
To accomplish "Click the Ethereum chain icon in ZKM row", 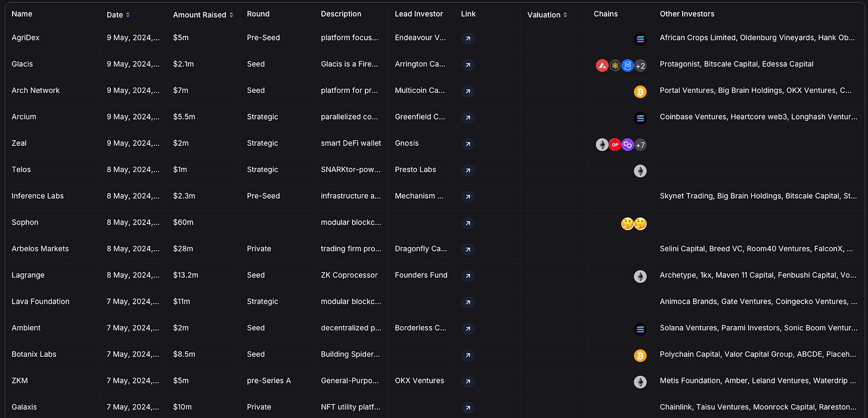I will tap(640, 382).
